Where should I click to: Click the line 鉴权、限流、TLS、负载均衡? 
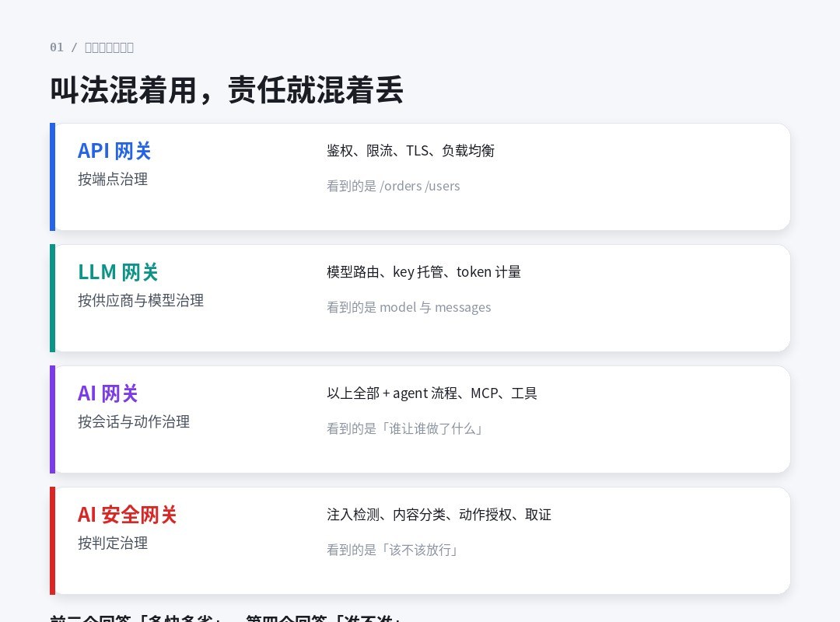[x=411, y=151]
